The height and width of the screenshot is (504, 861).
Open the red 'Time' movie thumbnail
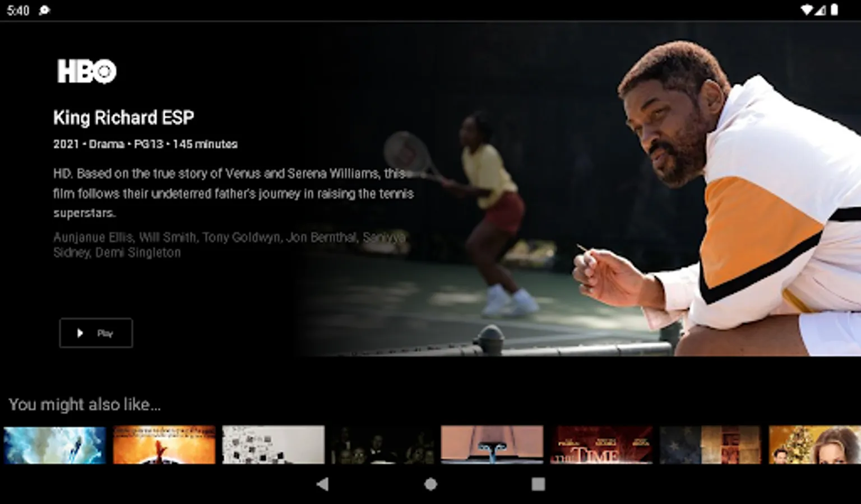point(601,445)
